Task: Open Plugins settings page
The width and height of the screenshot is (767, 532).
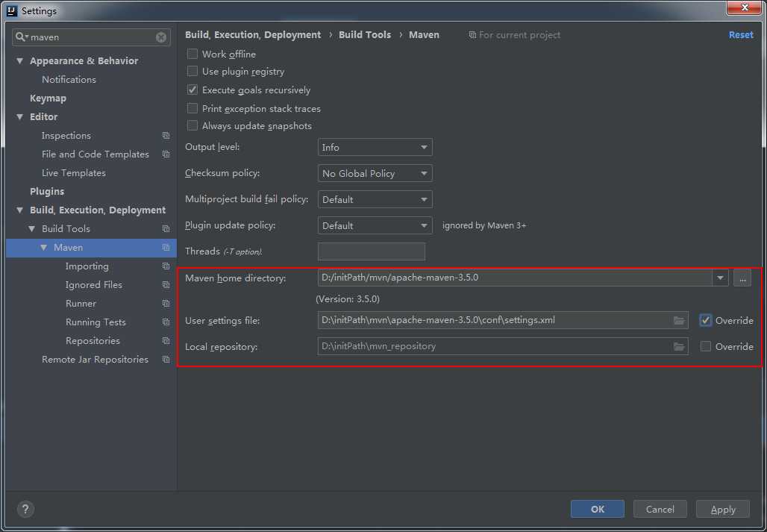Action: (x=47, y=191)
